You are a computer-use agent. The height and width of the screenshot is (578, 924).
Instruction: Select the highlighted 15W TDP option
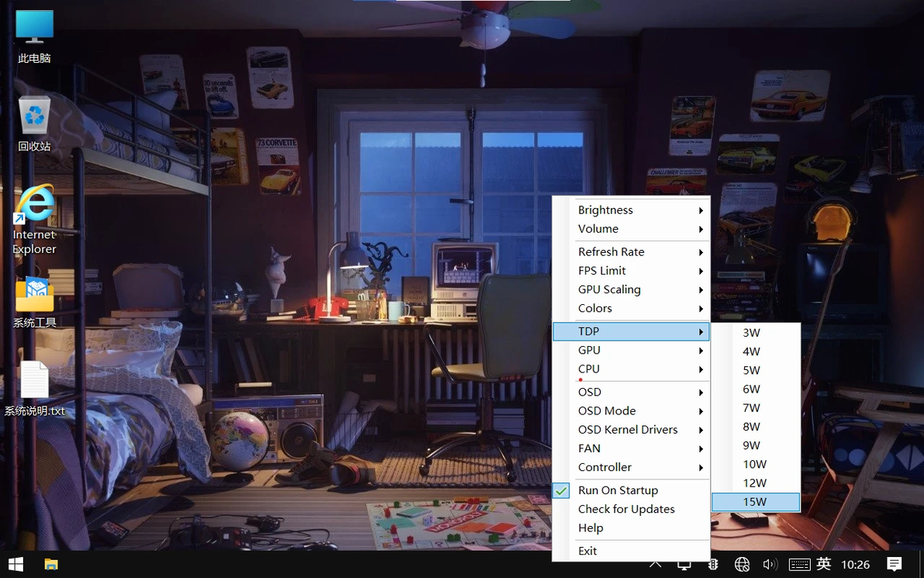point(756,502)
